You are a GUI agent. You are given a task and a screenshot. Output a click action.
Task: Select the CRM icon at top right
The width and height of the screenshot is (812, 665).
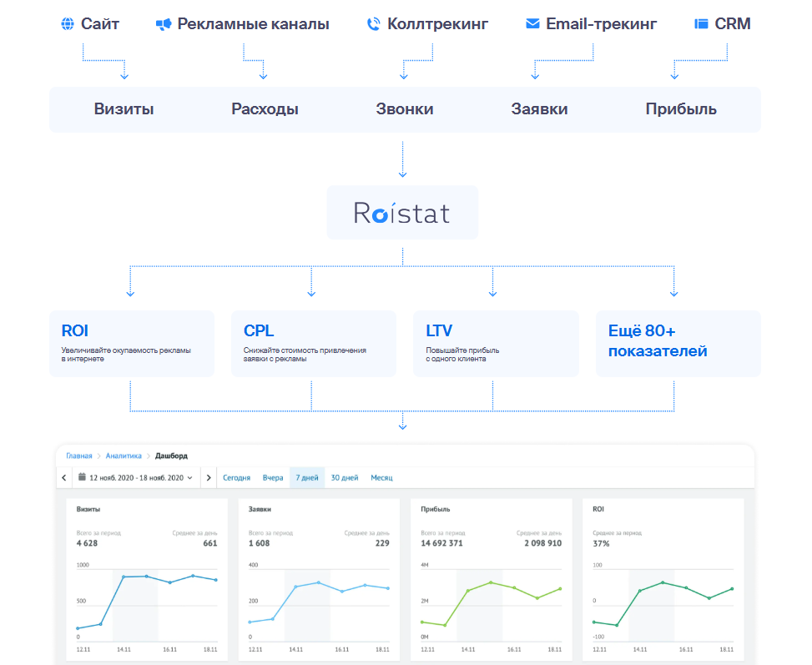pos(701,23)
